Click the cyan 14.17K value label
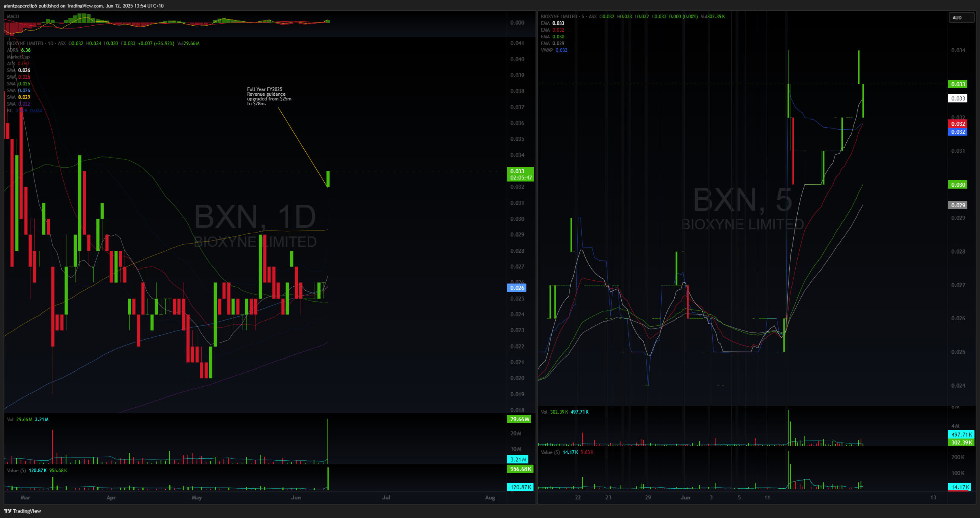 click(959, 487)
